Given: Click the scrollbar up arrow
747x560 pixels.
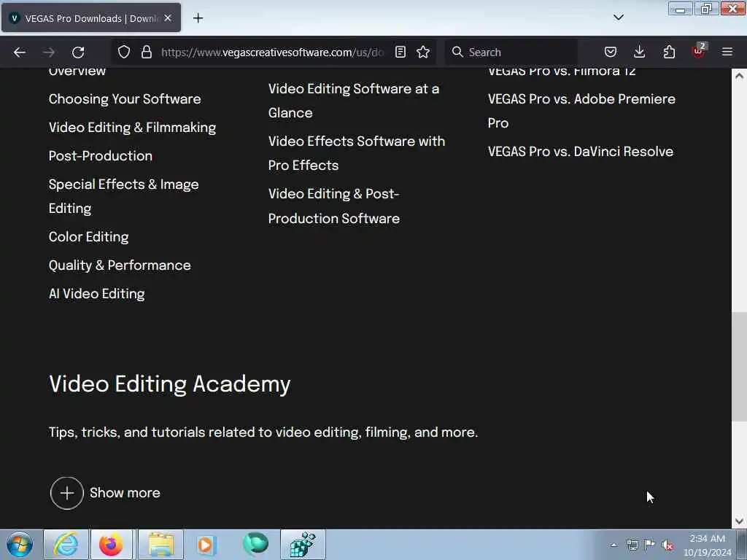Looking at the screenshot, I should tap(739, 76).
